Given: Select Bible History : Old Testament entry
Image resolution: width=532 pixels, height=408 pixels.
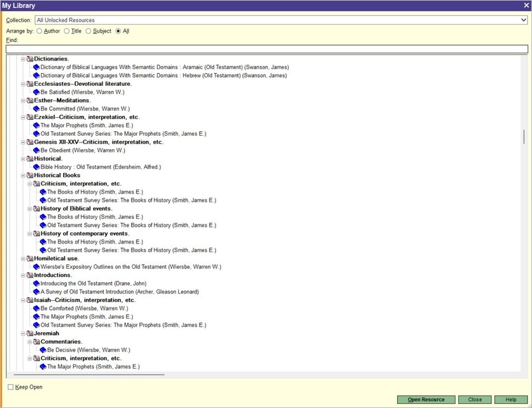Looking at the screenshot, I should [x=101, y=167].
